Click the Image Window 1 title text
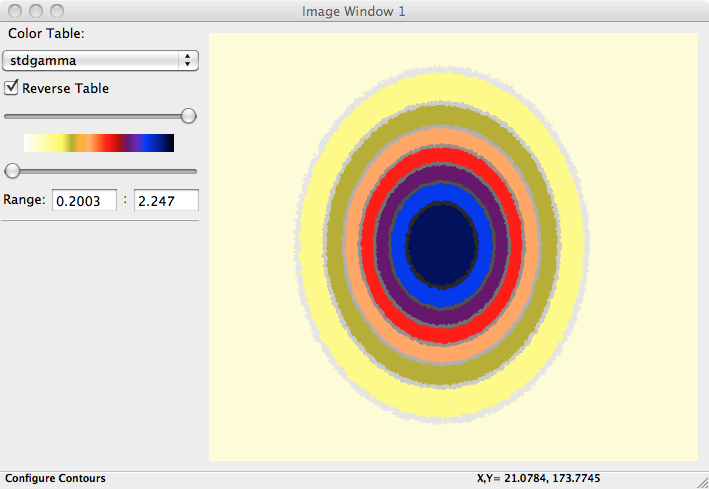The image size is (709, 489). [354, 12]
